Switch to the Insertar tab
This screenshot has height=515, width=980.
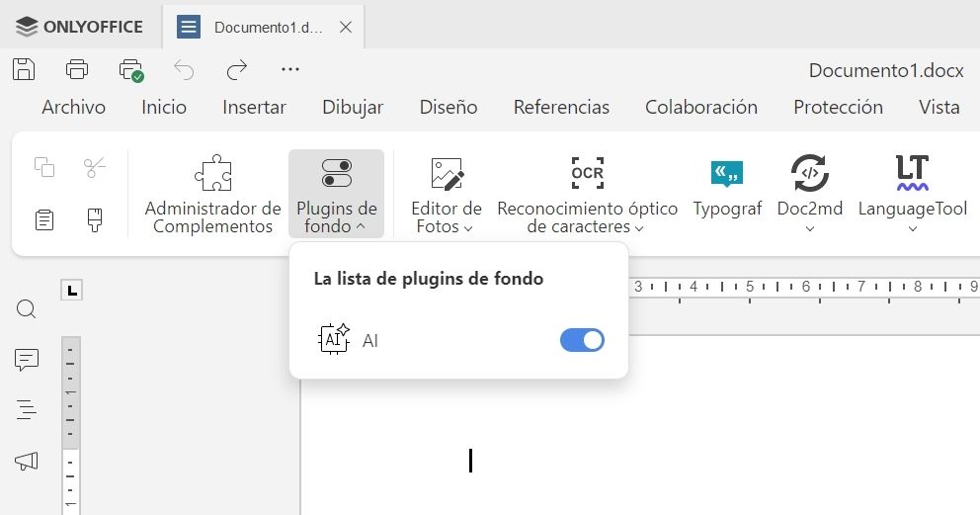[x=254, y=107]
